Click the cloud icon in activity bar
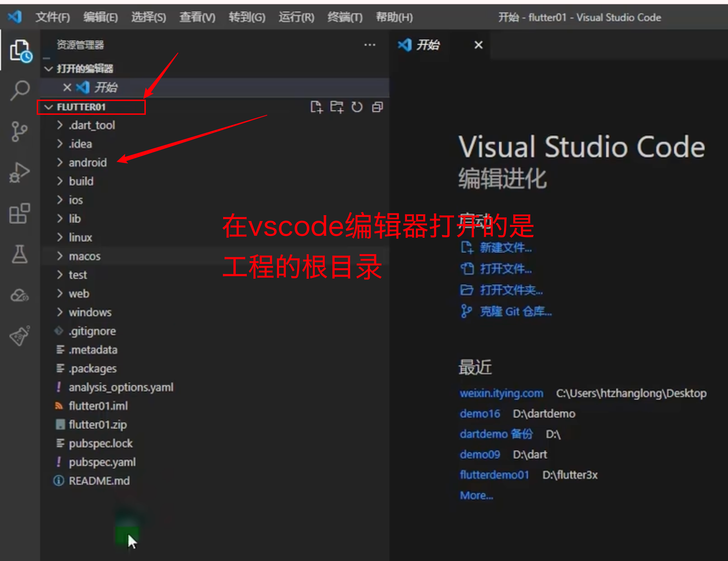The image size is (728, 561). [x=19, y=295]
